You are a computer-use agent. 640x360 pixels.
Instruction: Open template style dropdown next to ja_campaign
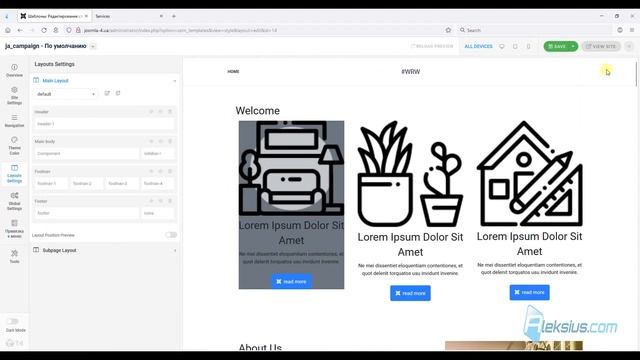(93, 46)
